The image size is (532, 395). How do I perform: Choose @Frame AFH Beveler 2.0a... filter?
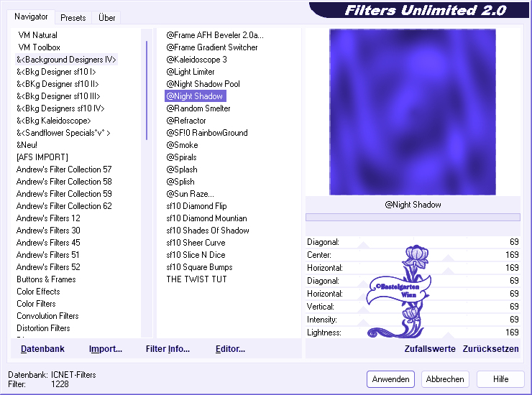coord(215,35)
